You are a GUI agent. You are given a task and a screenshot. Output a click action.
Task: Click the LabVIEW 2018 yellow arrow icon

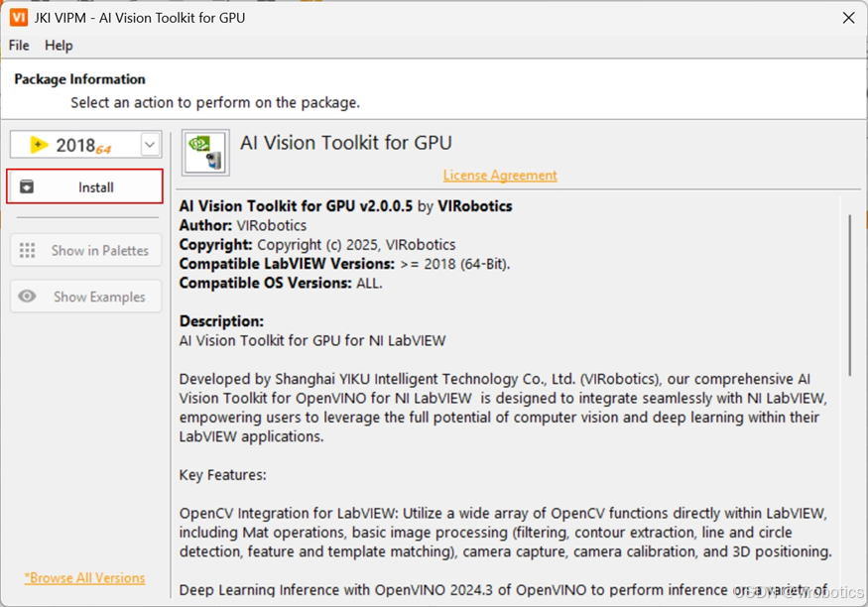39,145
